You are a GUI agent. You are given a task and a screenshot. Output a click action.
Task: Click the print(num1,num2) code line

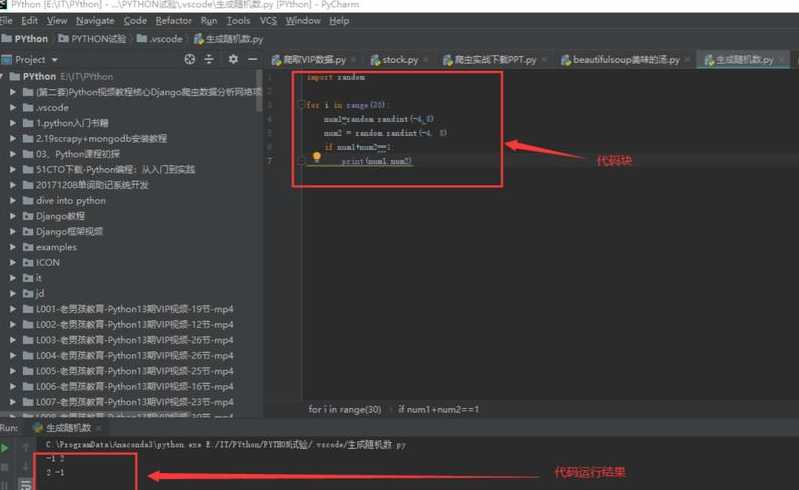click(x=377, y=161)
